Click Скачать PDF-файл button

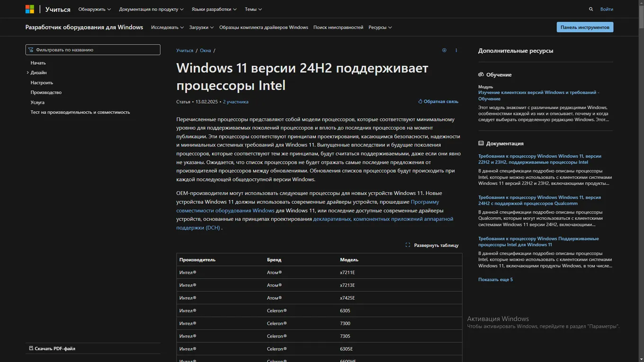coord(52,349)
